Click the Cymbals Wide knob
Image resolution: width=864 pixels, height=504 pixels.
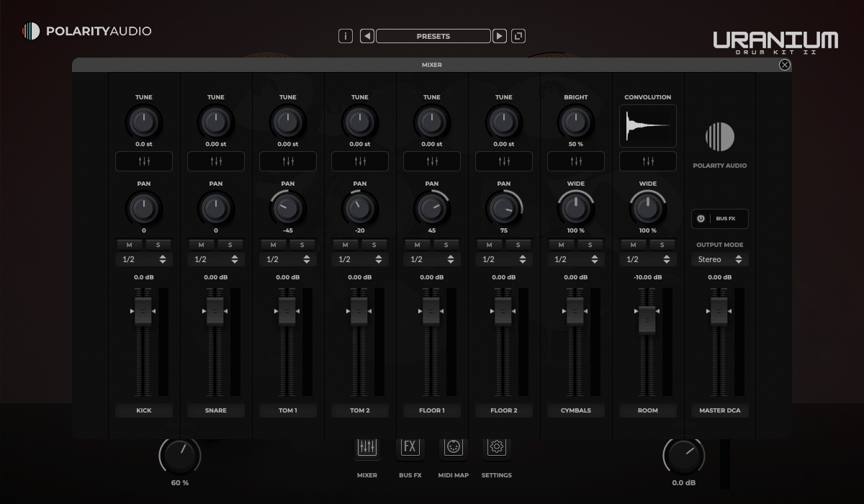tap(576, 209)
